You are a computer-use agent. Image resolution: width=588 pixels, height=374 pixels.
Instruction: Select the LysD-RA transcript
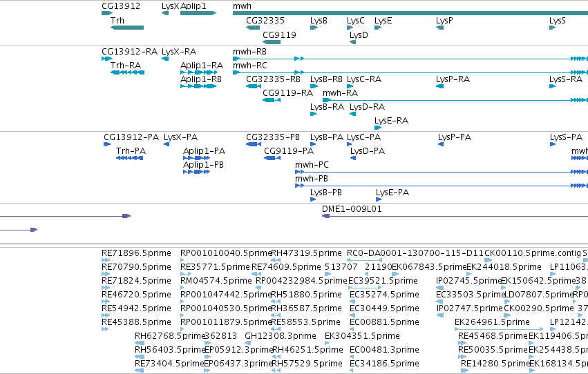pos(352,114)
